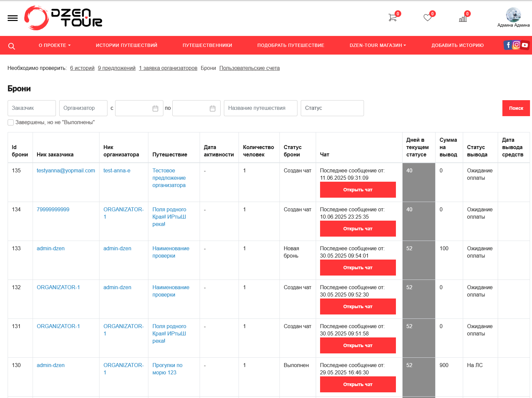
Task: Open chat for booking 130
Action: point(358,384)
